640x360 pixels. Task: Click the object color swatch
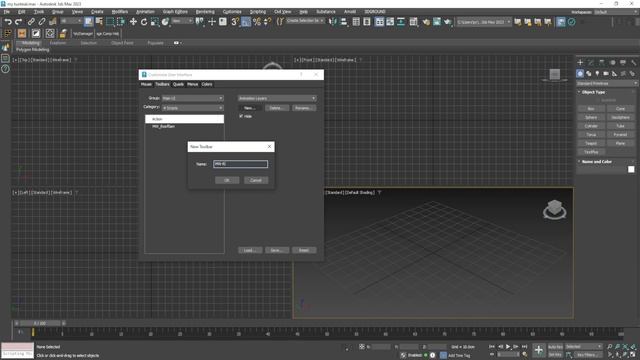pos(631,169)
